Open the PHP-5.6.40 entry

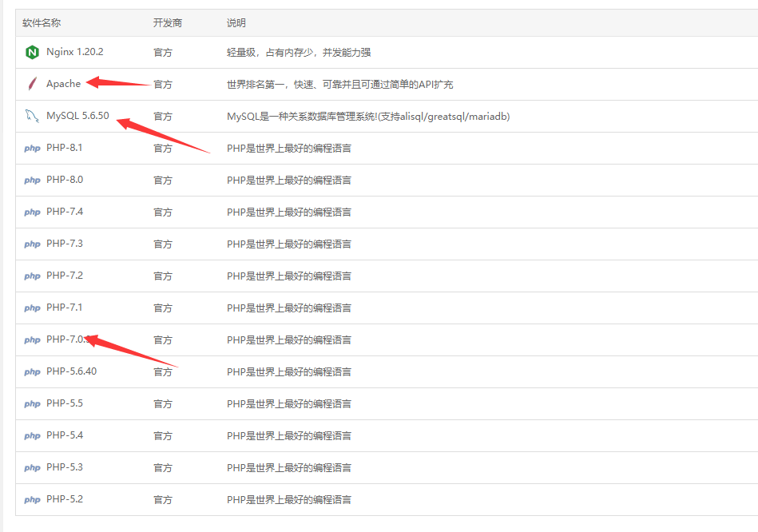pyautogui.click(x=71, y=371)
